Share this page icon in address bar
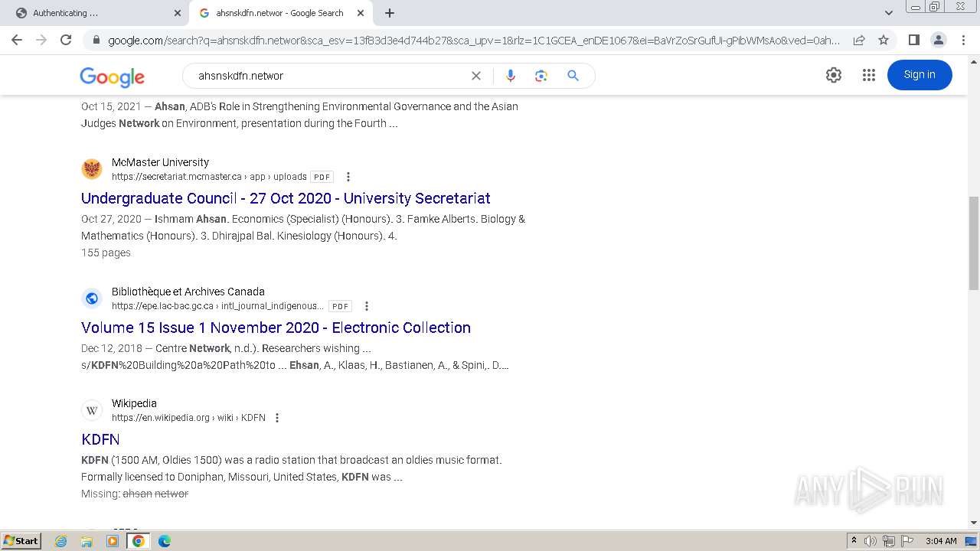Image resolution: width=980 pixels, height=551 pixels. [859, 40]
